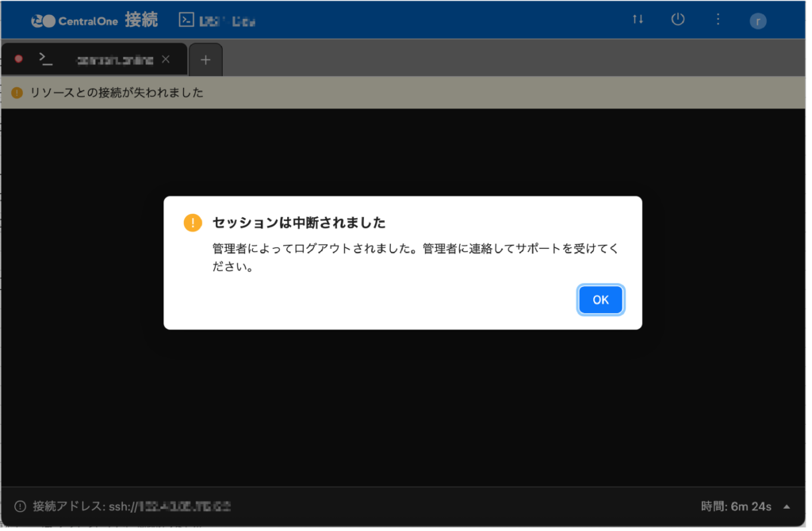Image resolution: width=812 pixels, height=531 pixels.
Task: Close the current terminal session tab
Action: coord(166,59)
